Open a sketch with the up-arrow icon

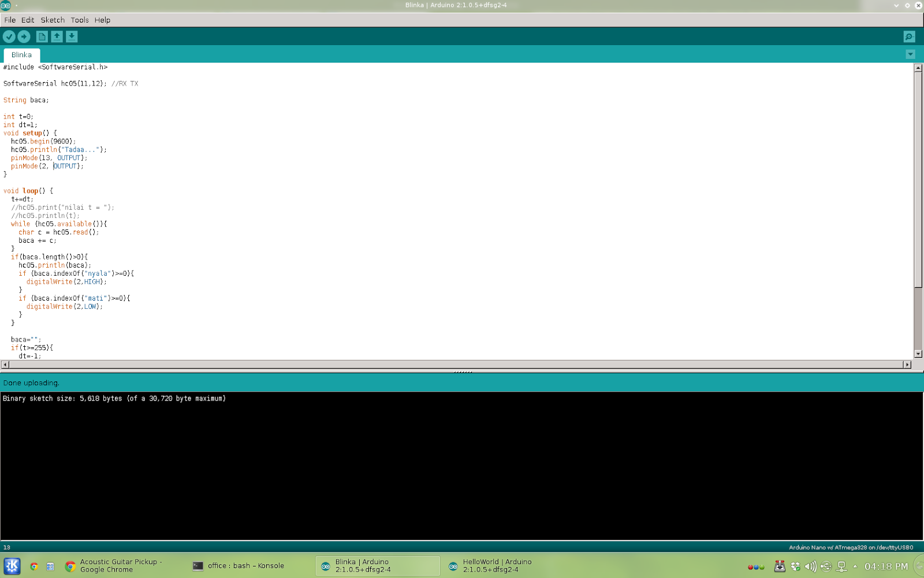57,36
